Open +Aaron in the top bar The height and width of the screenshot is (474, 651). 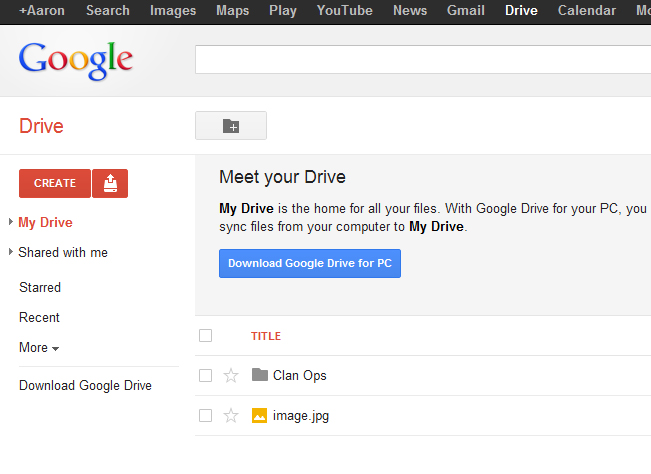point(42,10)
